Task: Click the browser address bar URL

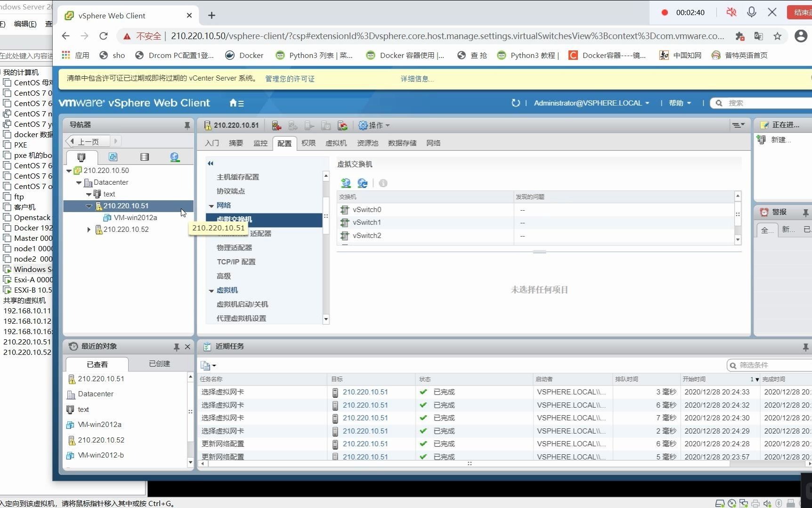Action: tap(447, 36)
